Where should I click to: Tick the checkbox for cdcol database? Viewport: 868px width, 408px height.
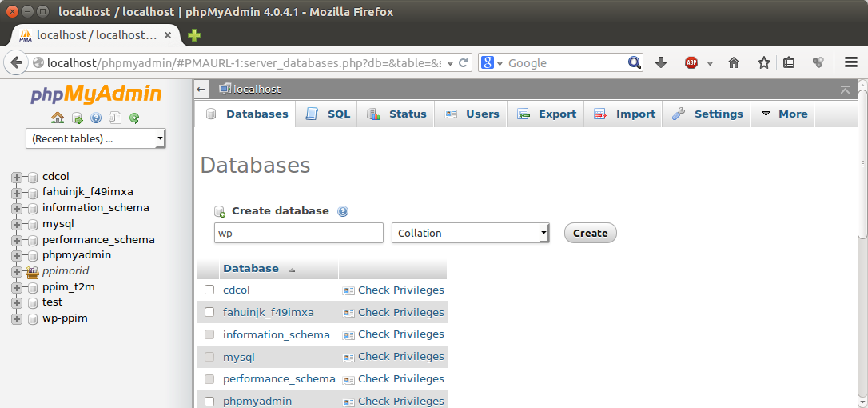(x=209, y=290)
